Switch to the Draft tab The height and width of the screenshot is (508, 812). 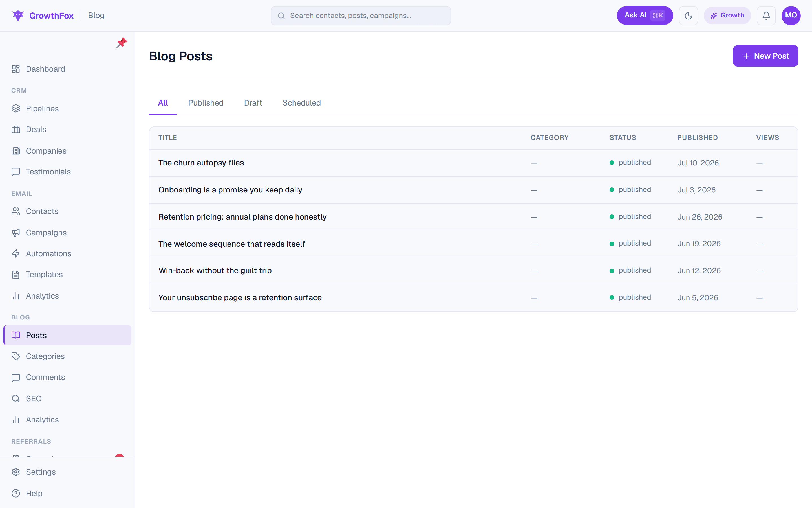[x=253, y=103]
